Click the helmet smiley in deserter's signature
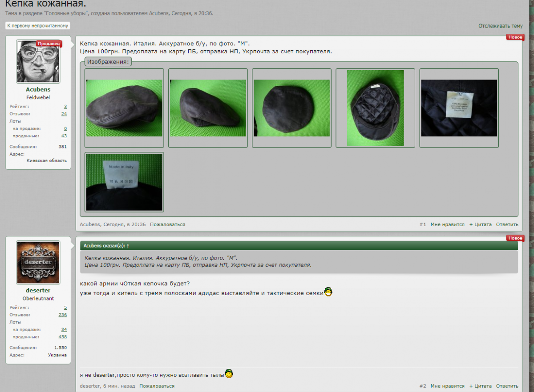 click(229, 374)
